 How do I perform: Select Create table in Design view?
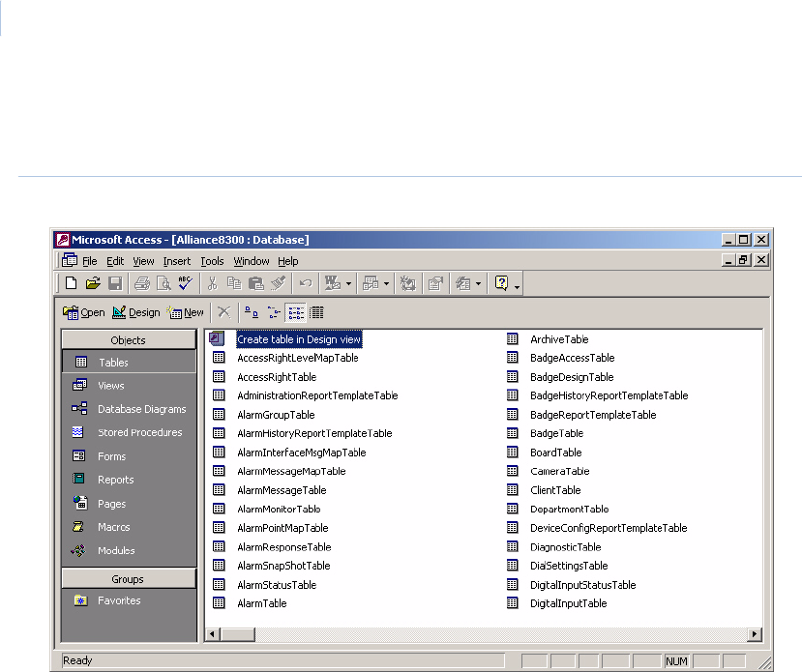tap(299, 339)
